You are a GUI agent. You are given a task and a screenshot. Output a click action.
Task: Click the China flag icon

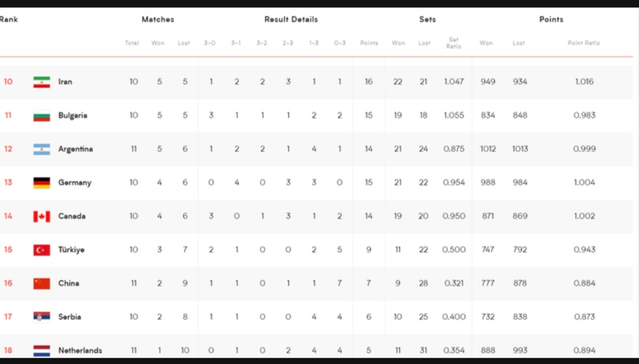point(41,284)
